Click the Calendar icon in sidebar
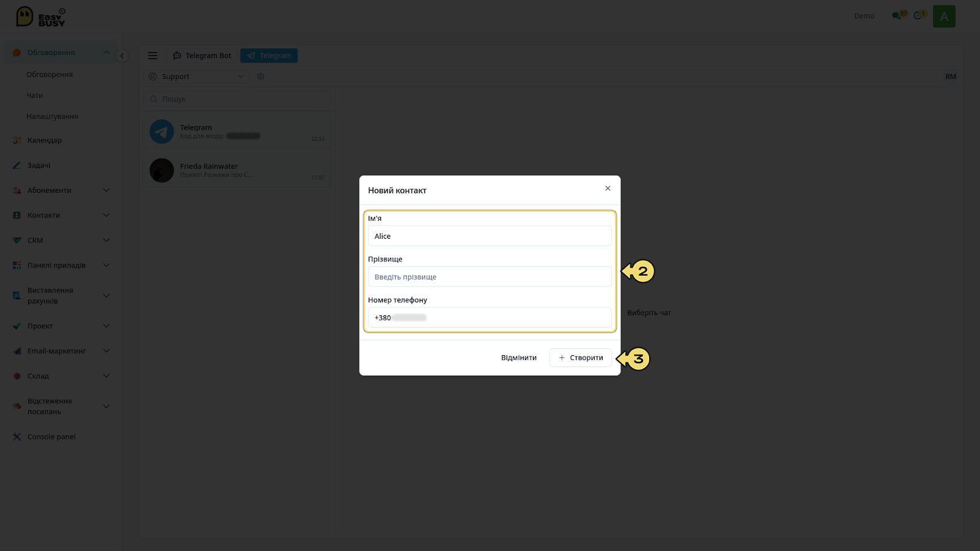Image resolution: width=980 pixels, height=551 pixels. [x=17, y=140]
